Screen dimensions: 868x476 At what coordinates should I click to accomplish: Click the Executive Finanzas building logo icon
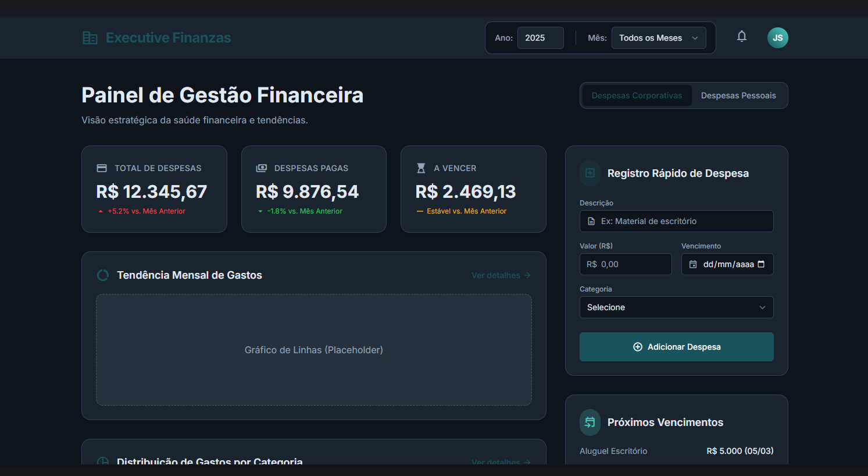point(90,37)
